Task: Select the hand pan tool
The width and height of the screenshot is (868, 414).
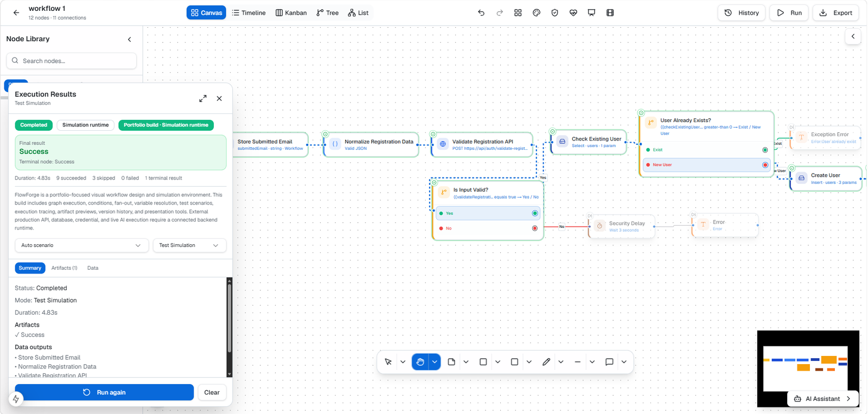Action: click(x=420, y=362)
